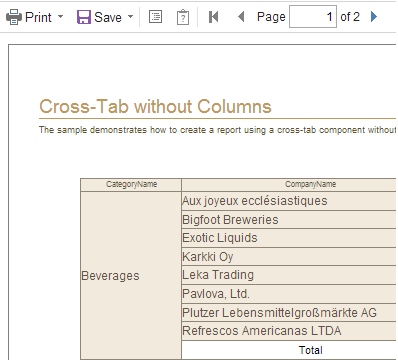
Task: Expand the Print dropdown arrow
Action: point(60,16)
